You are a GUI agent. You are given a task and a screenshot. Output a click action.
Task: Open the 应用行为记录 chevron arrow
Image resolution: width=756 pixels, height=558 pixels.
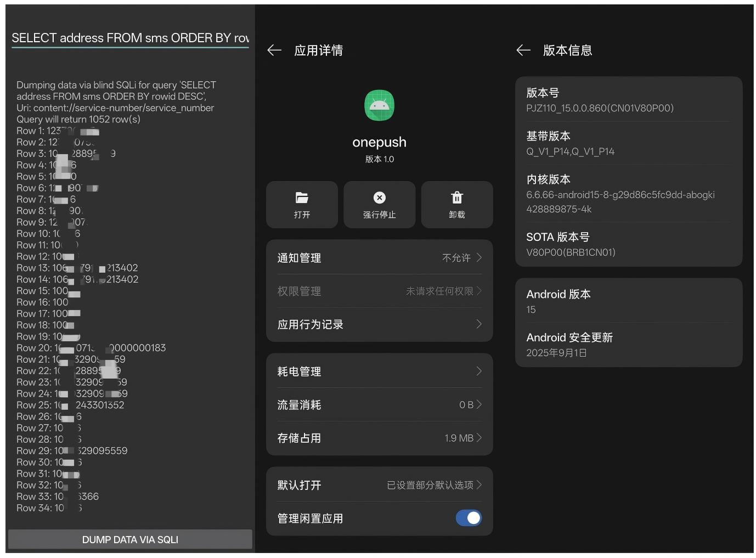click(x=479, y=324)
